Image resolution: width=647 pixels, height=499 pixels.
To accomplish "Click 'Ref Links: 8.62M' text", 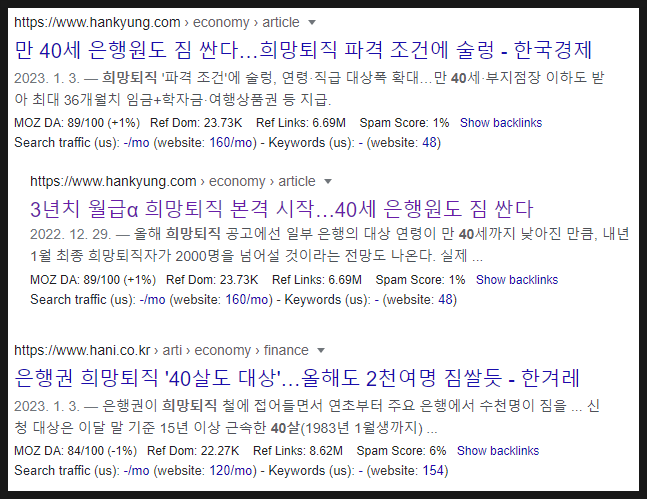I will coord(298,450).
